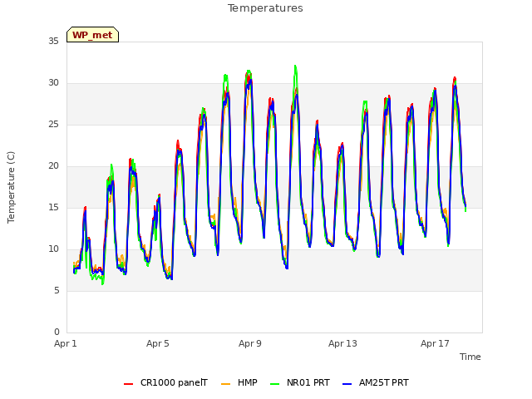Screen dimensions: 532x399
Task: Toggle the AM25T PRT legend label
Action: [x=384, y=382]
